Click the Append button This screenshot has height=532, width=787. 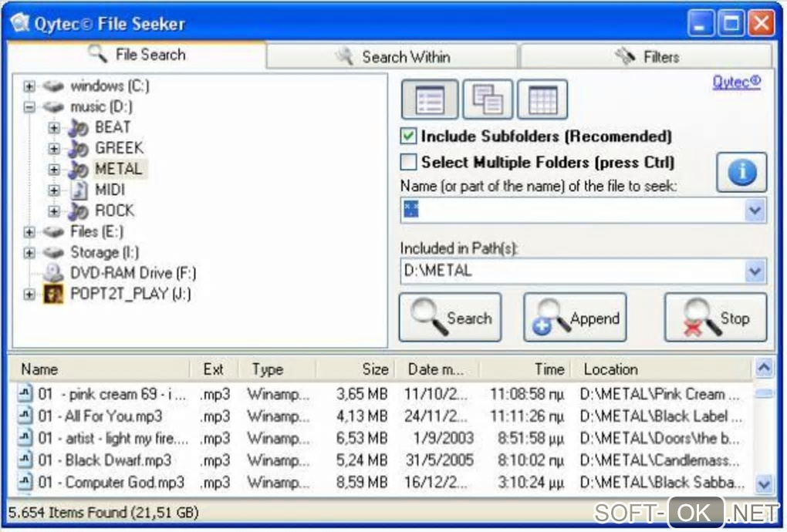coord(575,318)
